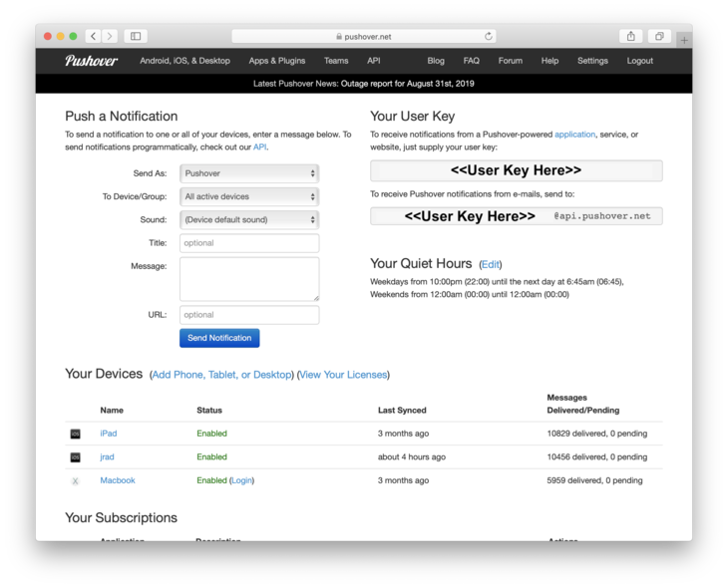Image resolution: width=728 pixels, height=588 pixels.
Task: Focus the Message text area
Action: coord(249,279)
